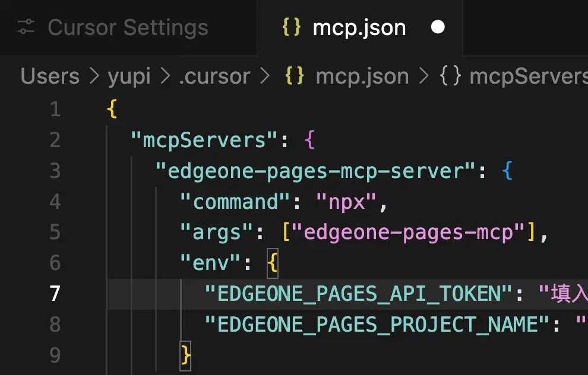The width and height of the screenshot is (588, 375).
Task: Click the unsaved dot on mcp.json tab
Action: click(438, 27)
